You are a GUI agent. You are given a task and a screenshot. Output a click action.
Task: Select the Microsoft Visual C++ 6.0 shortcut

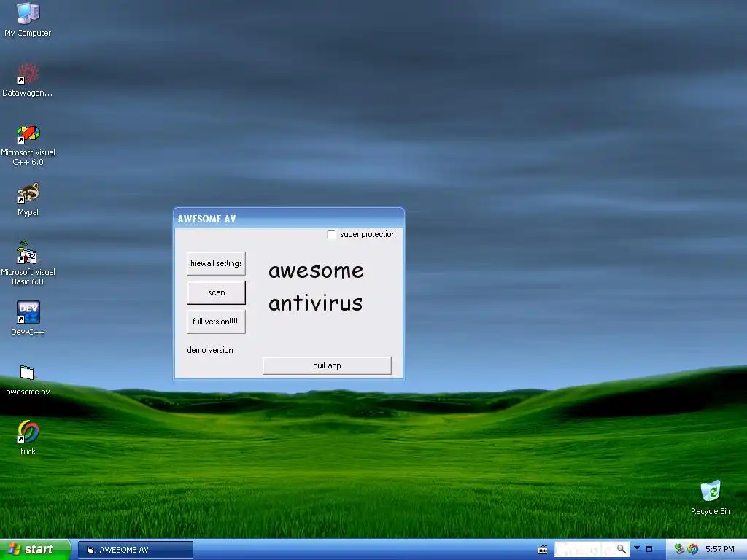coord(28,145)
